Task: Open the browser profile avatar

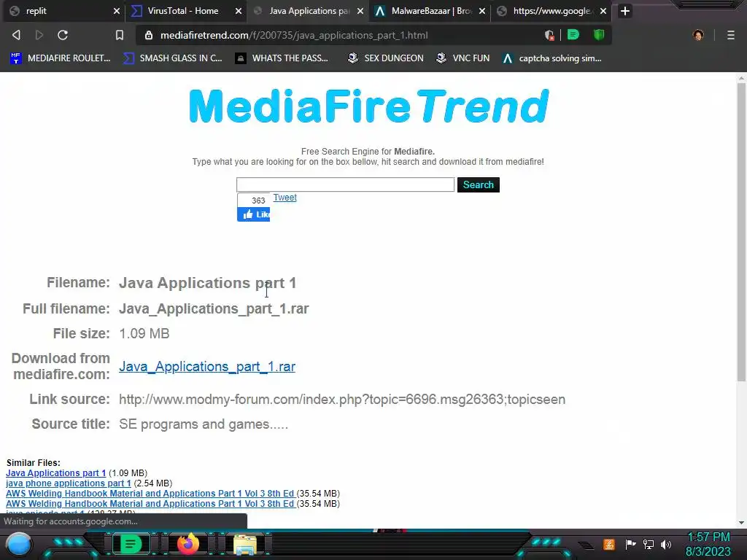Action: (698, 35)
